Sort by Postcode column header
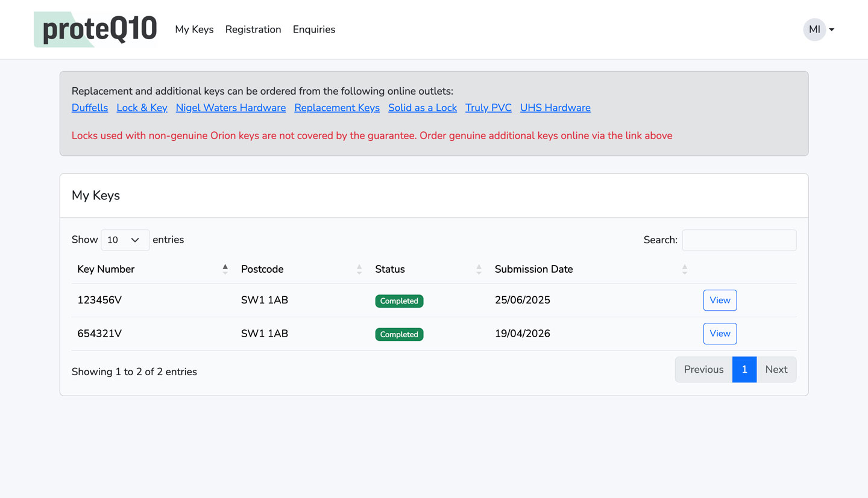The height and width of the screenshot is (498, 868). pos(302,269)
